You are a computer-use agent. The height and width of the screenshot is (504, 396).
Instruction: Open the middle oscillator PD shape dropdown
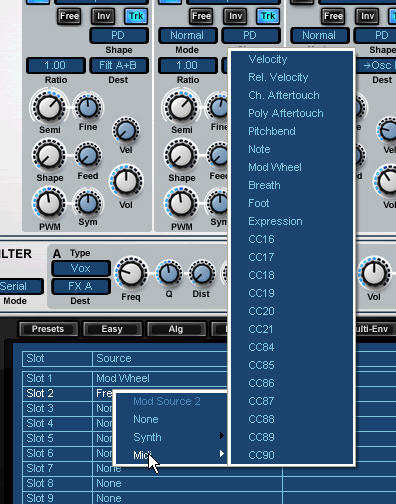pyautogui.click(x=251, y=36)
